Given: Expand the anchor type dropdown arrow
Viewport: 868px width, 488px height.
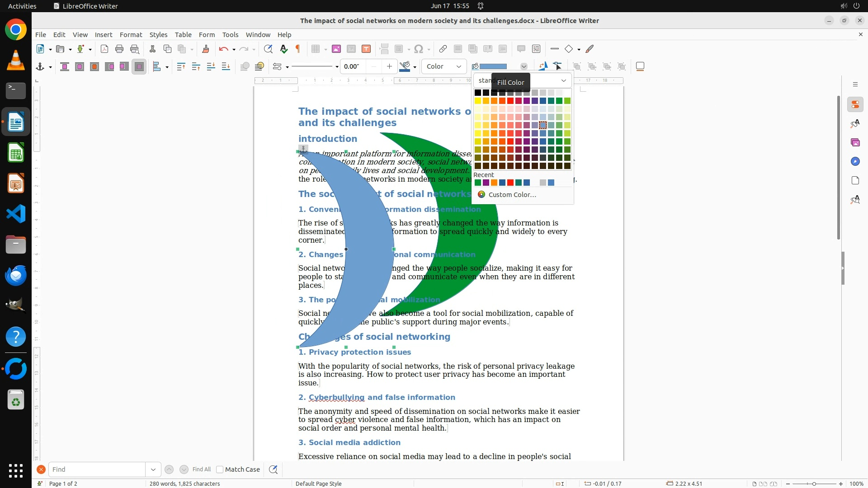Looking at the screenshot, I should pos(50,67).
